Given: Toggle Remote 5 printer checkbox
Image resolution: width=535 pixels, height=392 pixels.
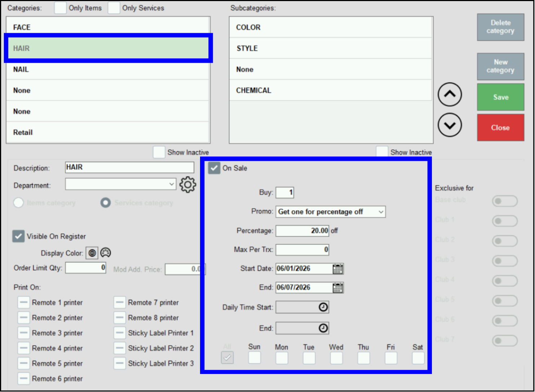Looking at the screenshot, I should click(x=24, y=363).
